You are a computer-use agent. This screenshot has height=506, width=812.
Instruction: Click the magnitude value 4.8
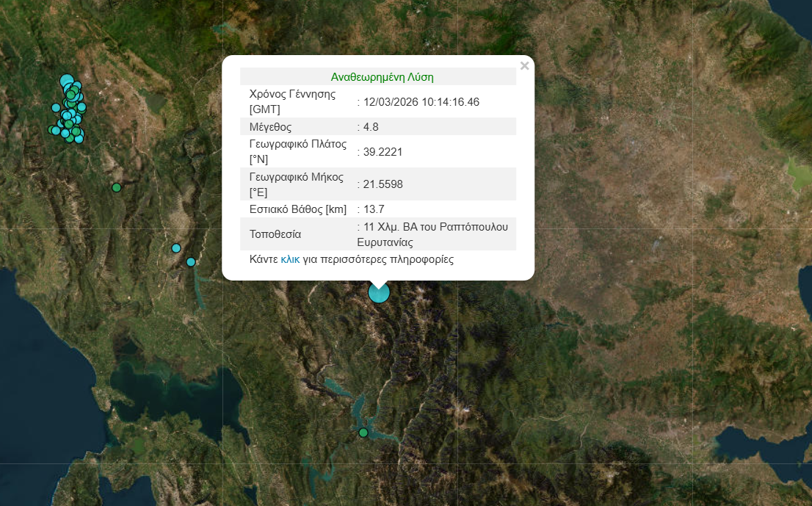(x=370, y=126)
